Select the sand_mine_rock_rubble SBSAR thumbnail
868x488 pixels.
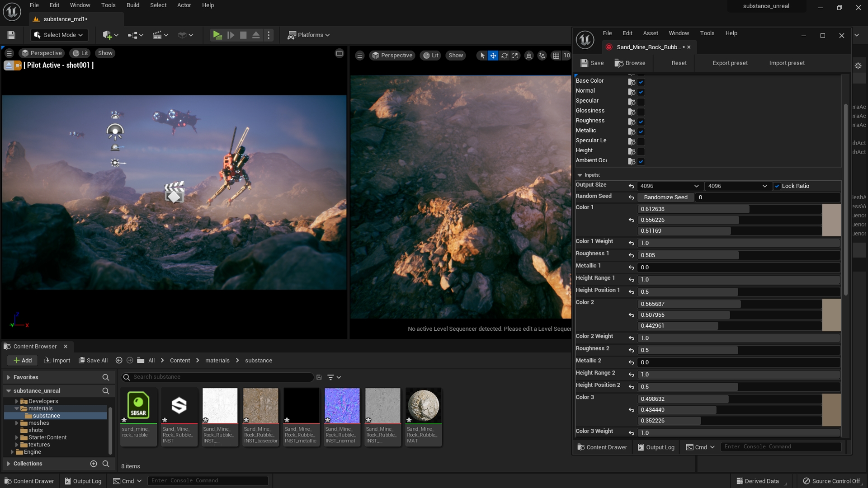coord(138,405)
